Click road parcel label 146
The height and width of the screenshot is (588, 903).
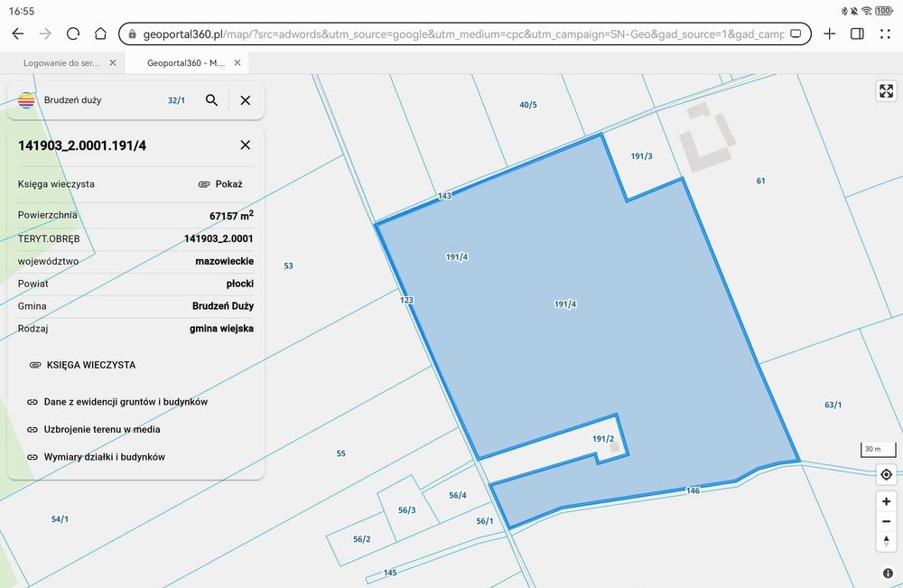tap(693, 490)
